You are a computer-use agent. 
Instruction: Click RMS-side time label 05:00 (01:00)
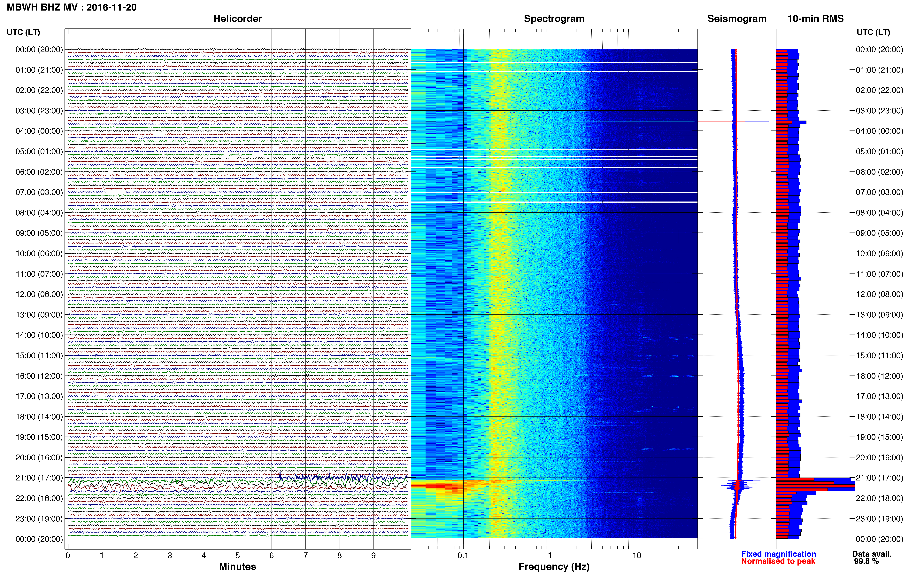tap(879, 151)
